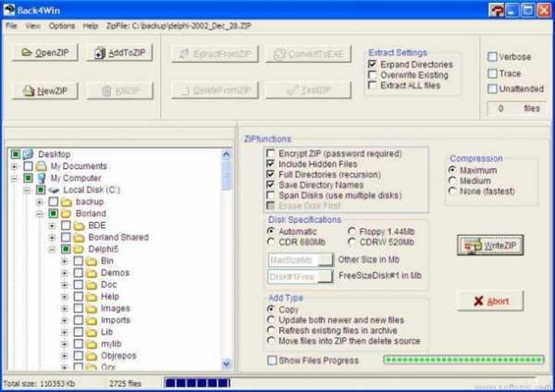Viewport: 555px width, 392px height.
Task: Click the Doc folder icon
Action: [91, 285]
